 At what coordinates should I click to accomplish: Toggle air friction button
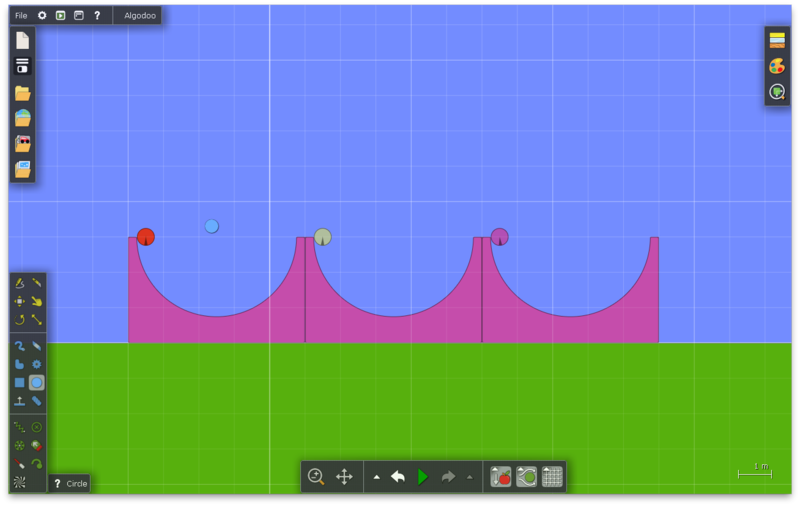coord(527,477)
